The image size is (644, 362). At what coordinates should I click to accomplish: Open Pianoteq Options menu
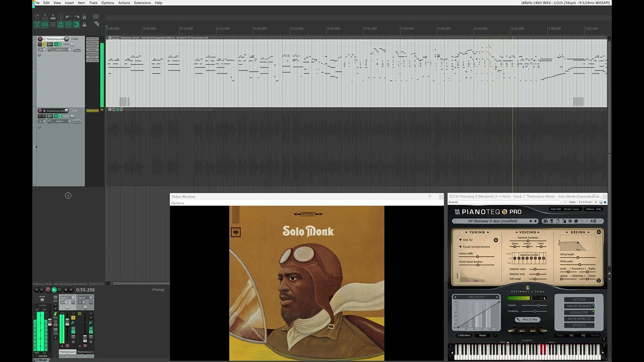click(x=590, y=209)
